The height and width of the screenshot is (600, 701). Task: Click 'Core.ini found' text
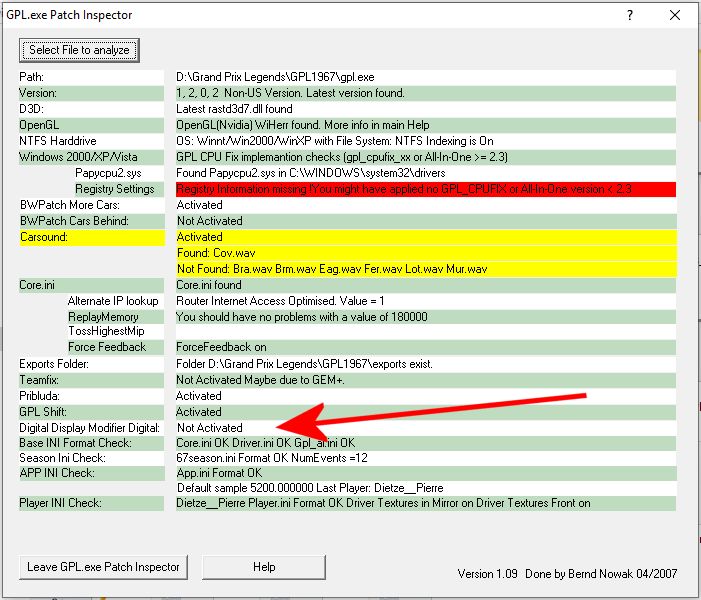[209, 285]
